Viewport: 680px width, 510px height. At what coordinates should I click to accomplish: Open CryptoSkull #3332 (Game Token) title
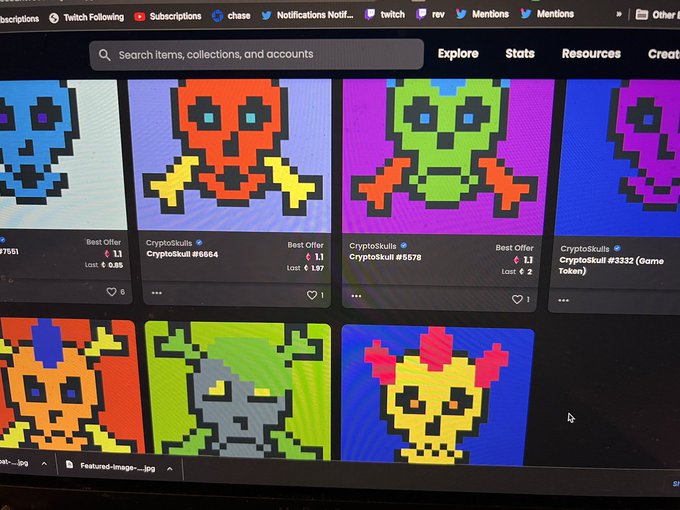[x=611, y=265]
